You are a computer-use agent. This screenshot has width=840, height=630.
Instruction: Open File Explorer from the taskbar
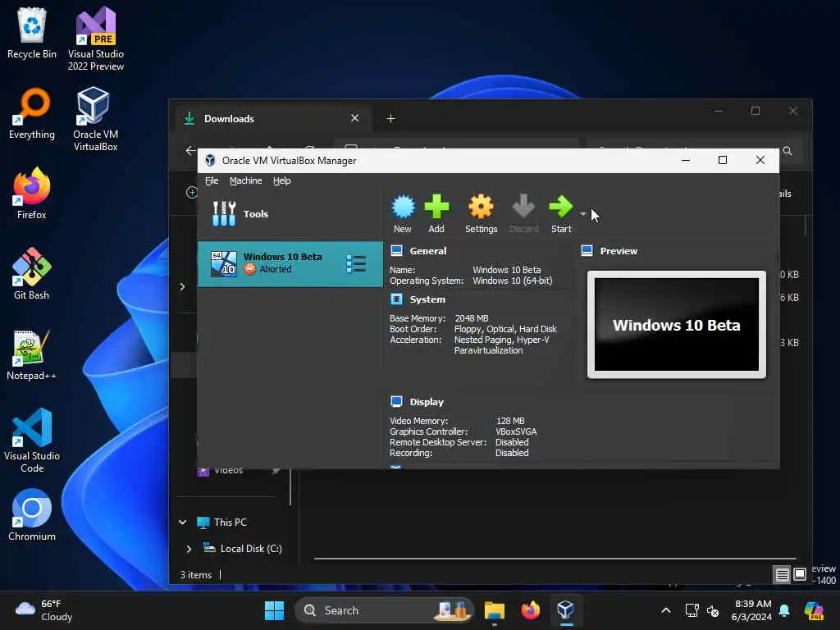495,610
